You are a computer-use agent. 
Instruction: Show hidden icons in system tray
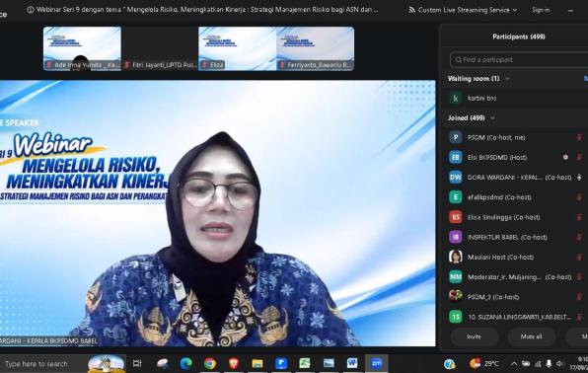[x=514, y=363]
